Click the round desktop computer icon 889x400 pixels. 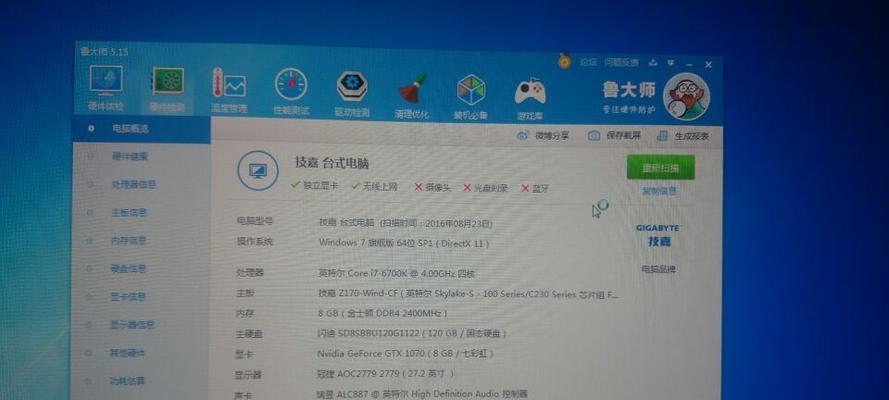[257, 171]
